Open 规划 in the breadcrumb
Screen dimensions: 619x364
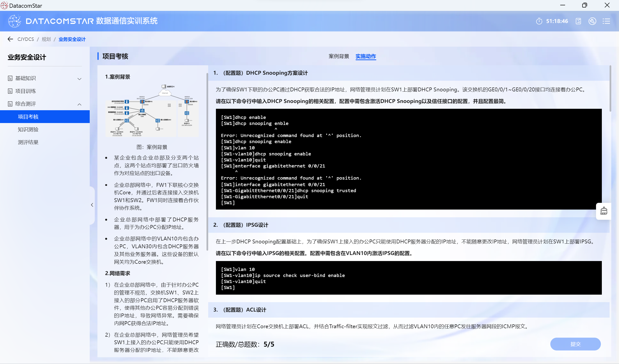click(46, 39)
